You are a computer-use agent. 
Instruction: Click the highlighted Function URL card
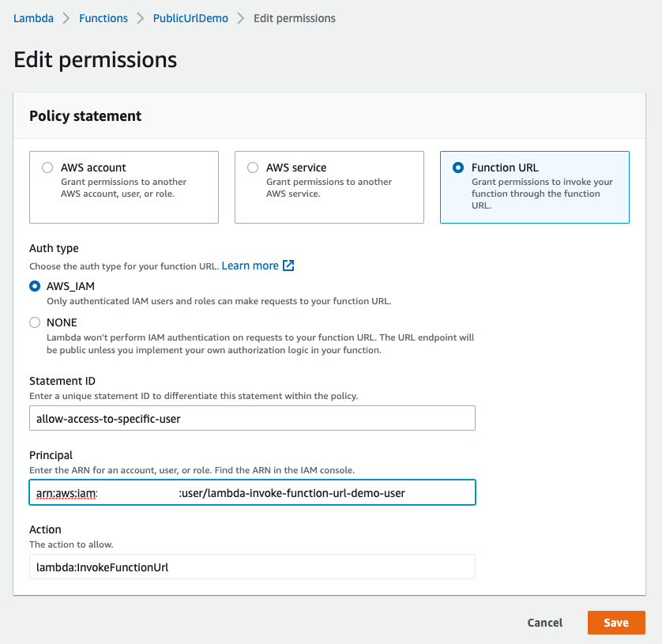(x=534, y=187)
